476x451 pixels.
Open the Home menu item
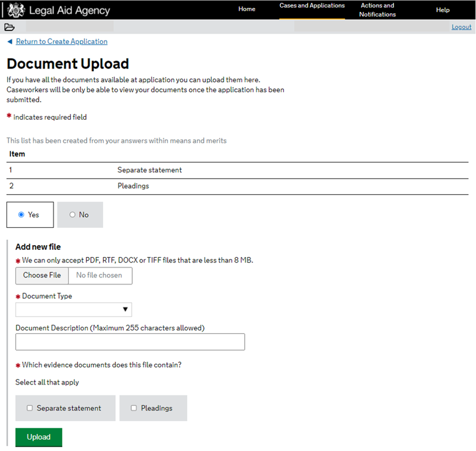pos(247,10)
